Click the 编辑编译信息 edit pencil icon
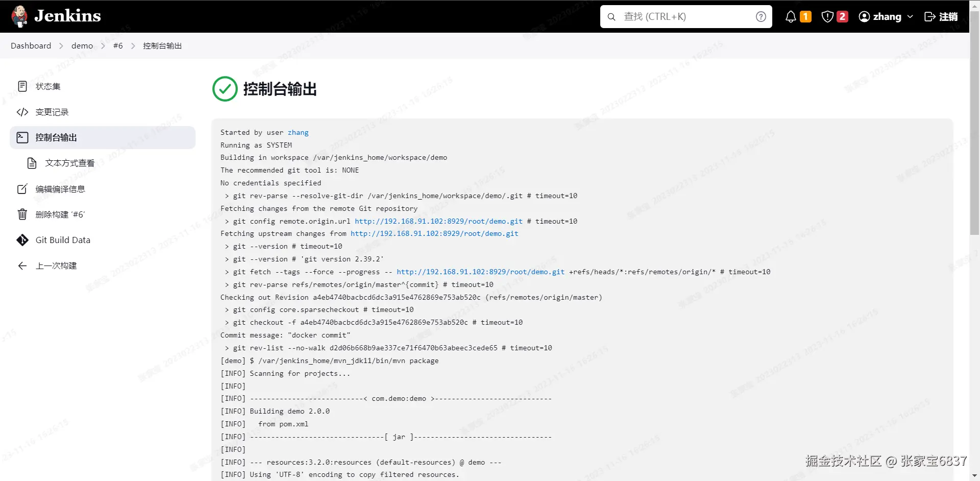 [x=22, y=189]
